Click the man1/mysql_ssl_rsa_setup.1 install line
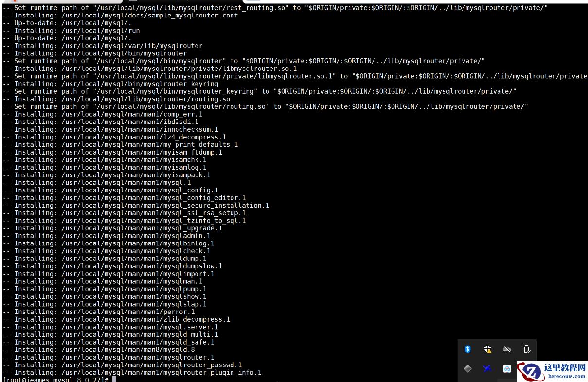 tap(124, 213)
